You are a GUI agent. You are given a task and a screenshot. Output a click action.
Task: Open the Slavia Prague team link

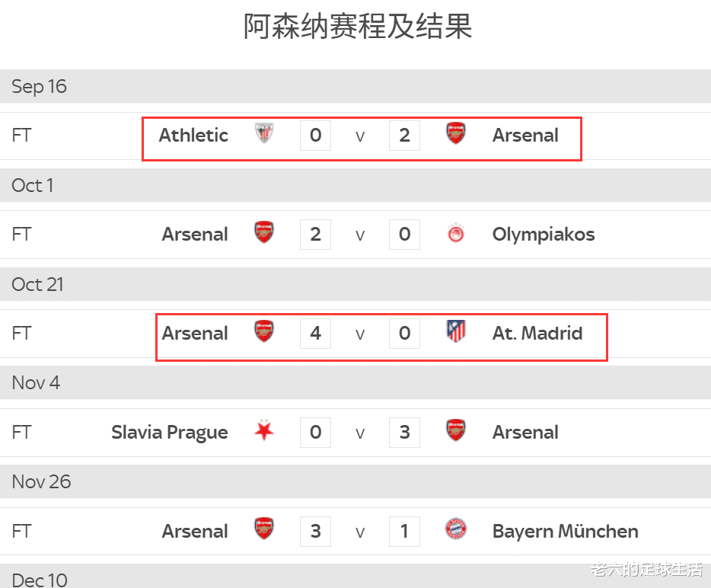tap(170, 432)
